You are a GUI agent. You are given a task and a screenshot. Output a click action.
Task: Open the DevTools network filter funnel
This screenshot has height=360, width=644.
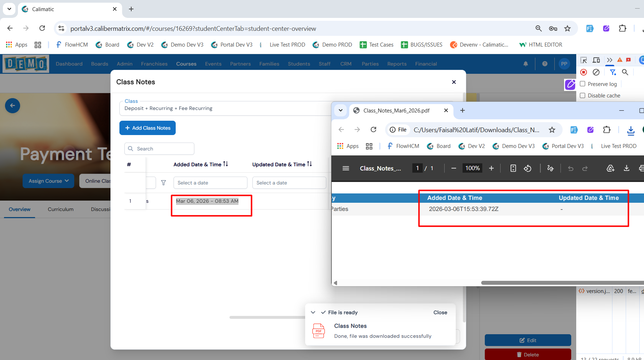pyautogui.click(x=613, y=72)
